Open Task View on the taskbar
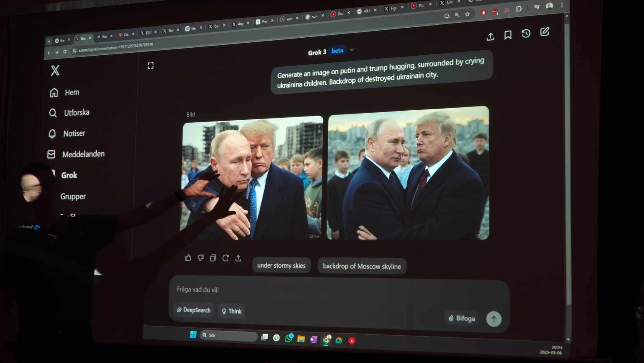 tap(264, 337)
